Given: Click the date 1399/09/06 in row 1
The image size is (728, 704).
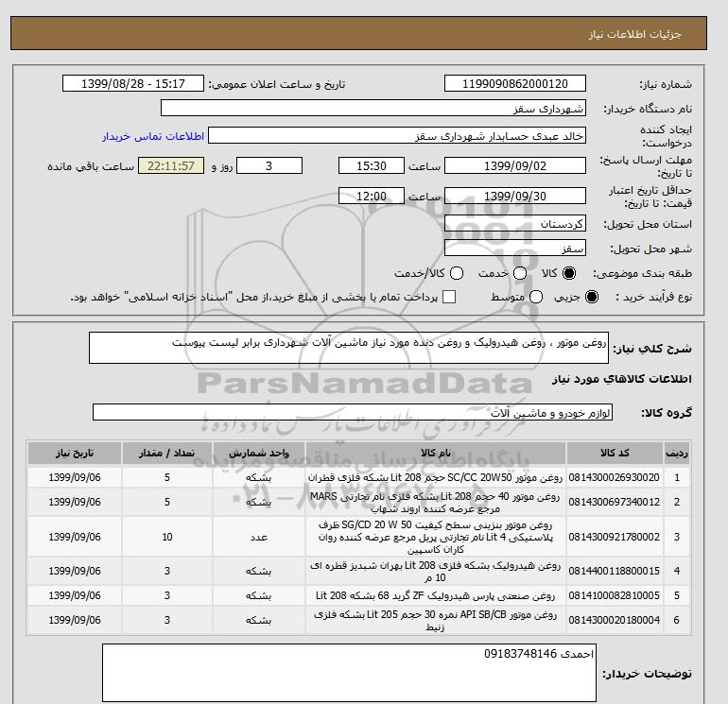Looking at the screenshot, I should (75, 477).
